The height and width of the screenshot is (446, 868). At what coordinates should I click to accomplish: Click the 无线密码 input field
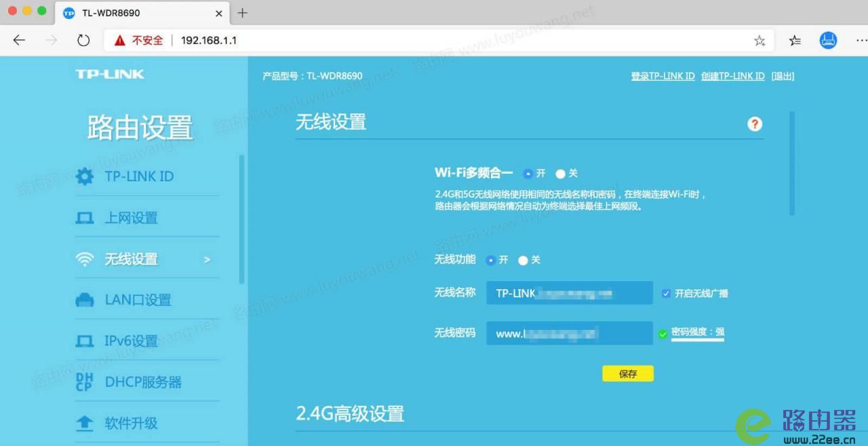coord(570,333)
